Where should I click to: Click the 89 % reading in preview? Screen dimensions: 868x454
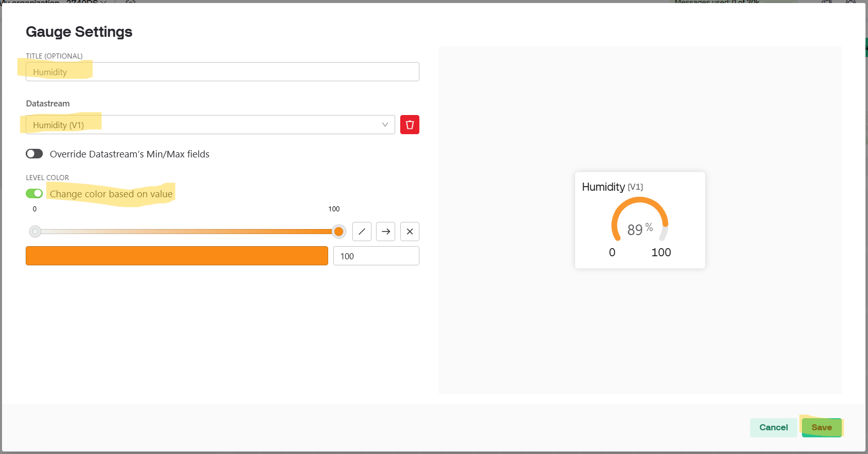coord(639,230)
